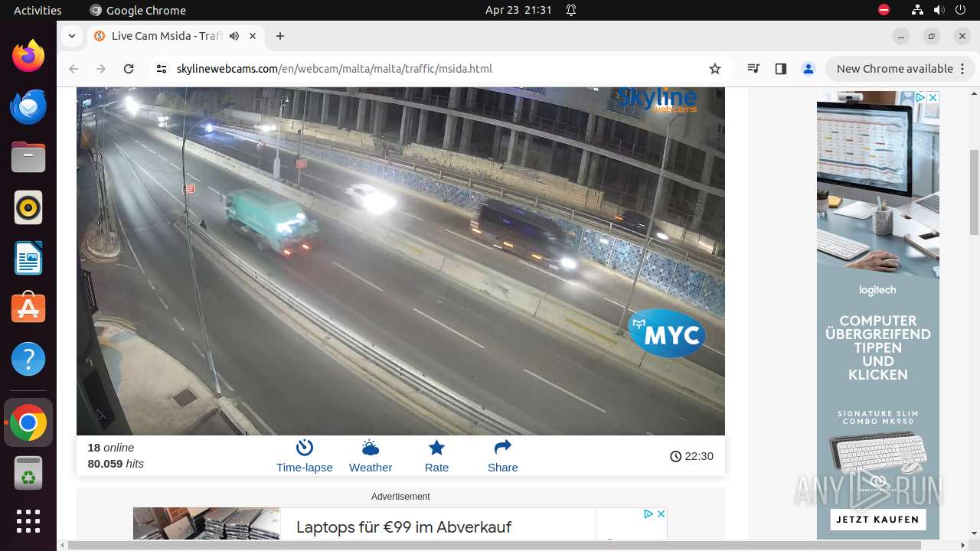The image size is (980, 551).
Task: Open Files manager from the dock
Action: pyautogui.click(x=28, y=157)
